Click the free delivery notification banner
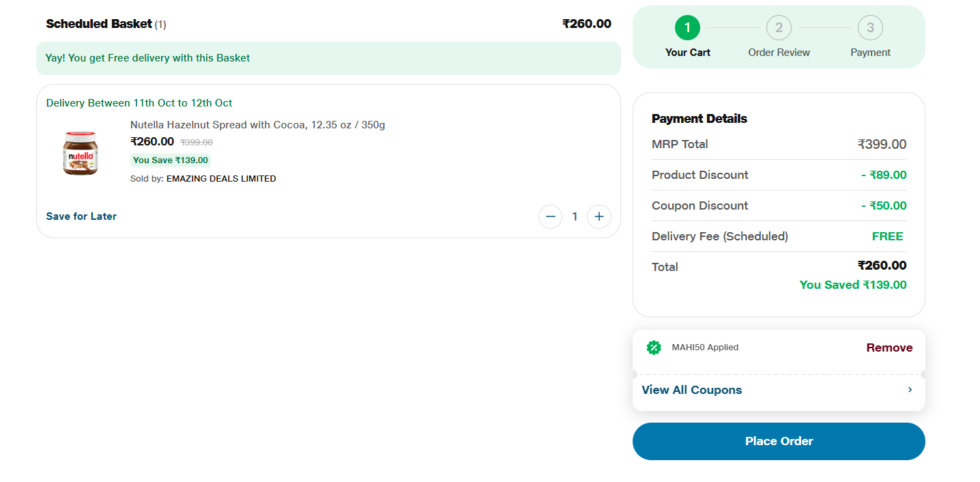This screenshot has width=980, height=482. pos(328,58)
